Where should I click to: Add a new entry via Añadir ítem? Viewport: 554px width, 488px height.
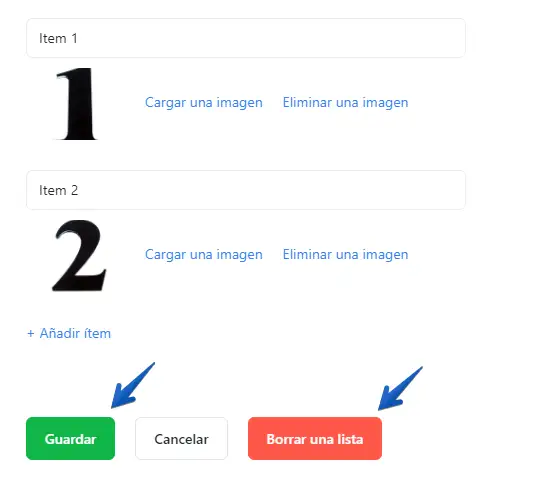coord(69,333)
